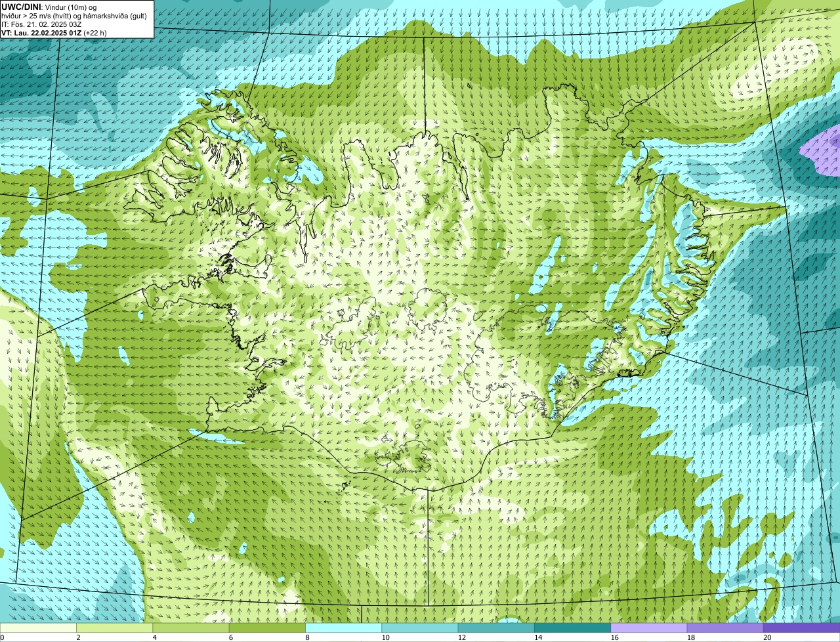The image size is (840, 642).
Task: Click the 'IT: Fös. 21. 02. 2025 03Z' line
Action: point(42,24)
